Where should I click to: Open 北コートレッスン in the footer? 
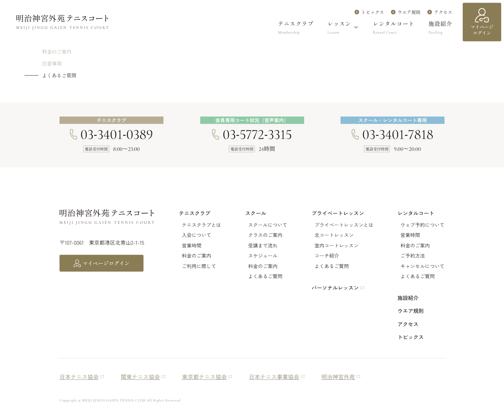click(334, 235)
